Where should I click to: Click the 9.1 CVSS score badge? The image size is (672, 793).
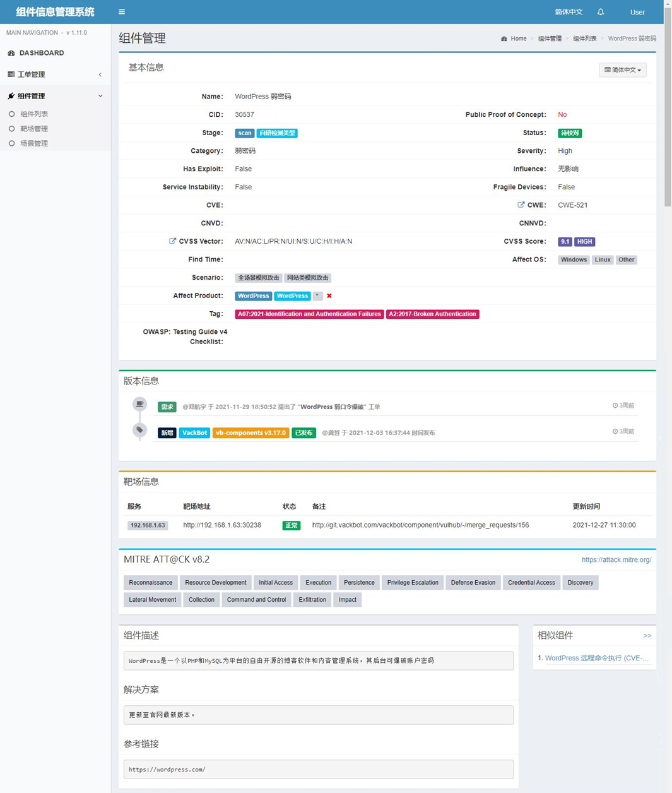[x=565, y=242]
